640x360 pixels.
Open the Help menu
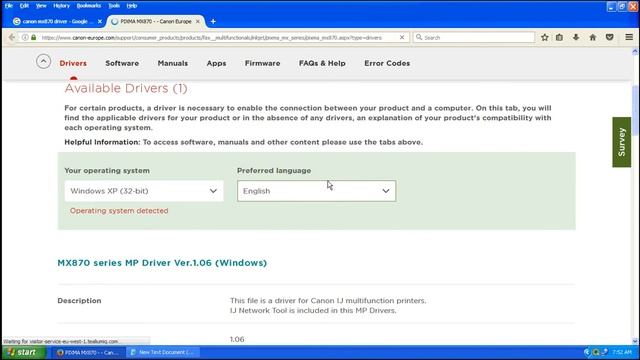click(x=131, y=6)
